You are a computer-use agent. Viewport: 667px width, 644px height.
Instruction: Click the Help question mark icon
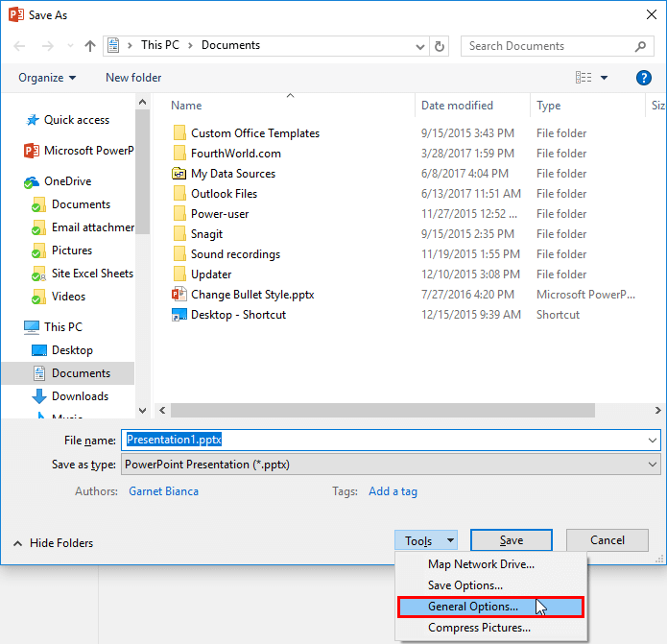tap(644, 78)
